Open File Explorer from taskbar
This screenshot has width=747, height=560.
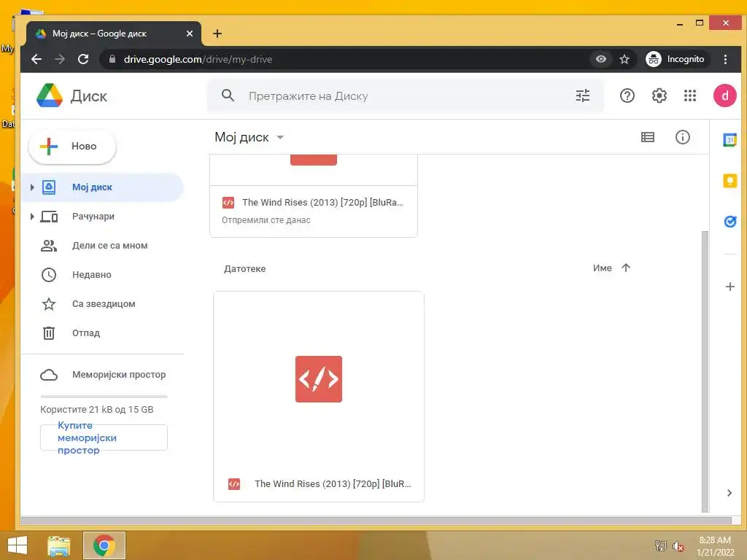coord(59,545)
